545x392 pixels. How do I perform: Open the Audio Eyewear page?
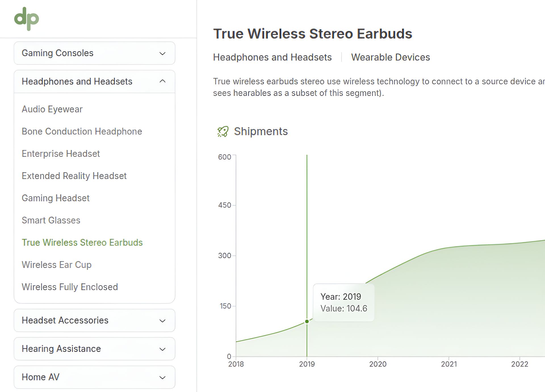click(x=52, y=109)
